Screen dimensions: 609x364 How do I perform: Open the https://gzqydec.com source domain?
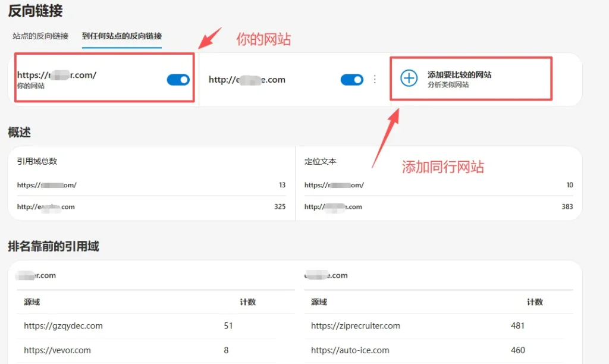coord(63,325)
